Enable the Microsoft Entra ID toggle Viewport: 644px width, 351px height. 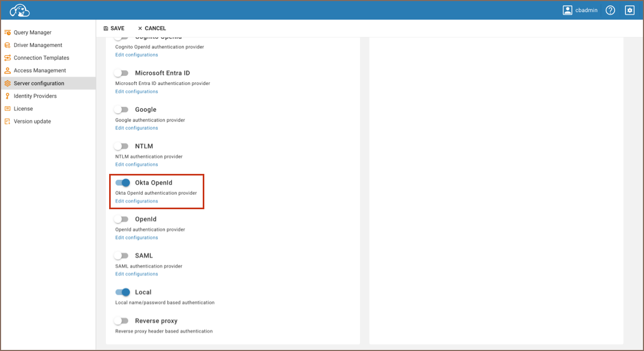[x=122, y=73]
